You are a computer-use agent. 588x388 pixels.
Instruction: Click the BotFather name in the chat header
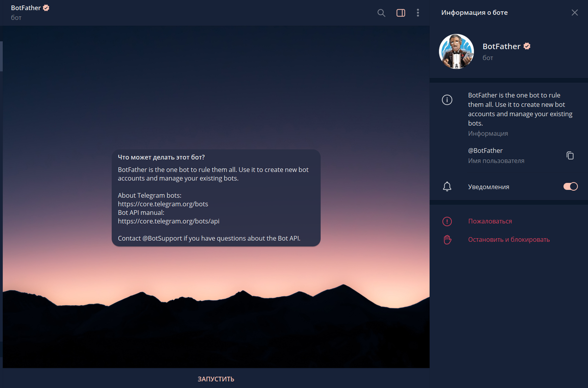click(26, 8)
